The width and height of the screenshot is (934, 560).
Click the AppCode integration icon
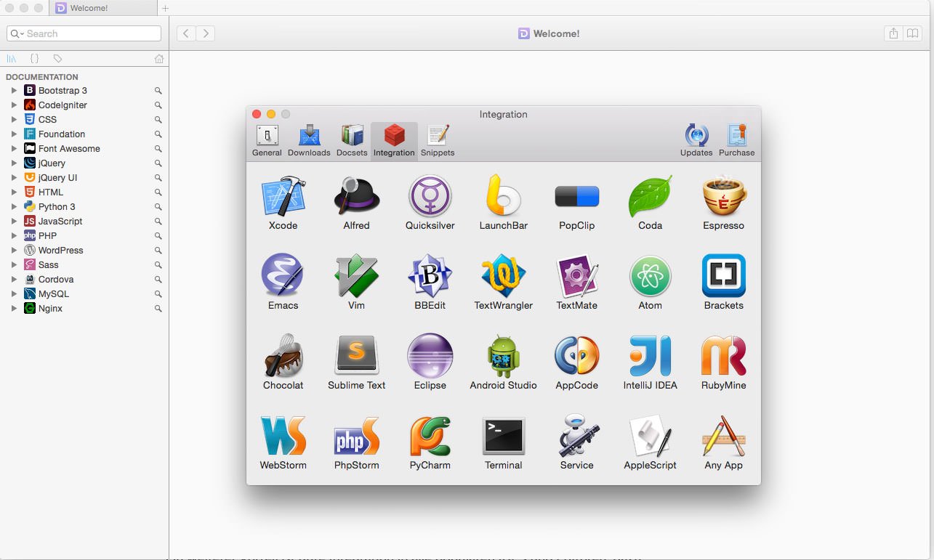[576, 355]
